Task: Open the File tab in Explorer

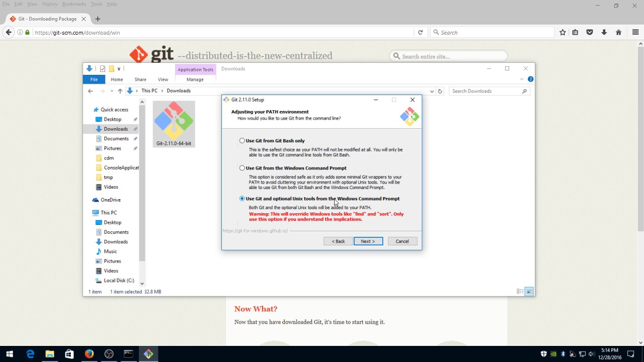Action: (x=94, y=79)
